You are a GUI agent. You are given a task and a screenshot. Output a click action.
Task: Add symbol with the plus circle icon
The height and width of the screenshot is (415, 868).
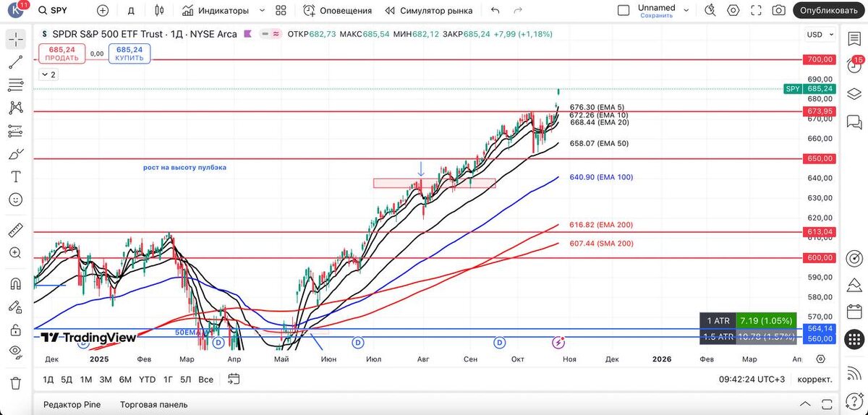pos(103,11)
